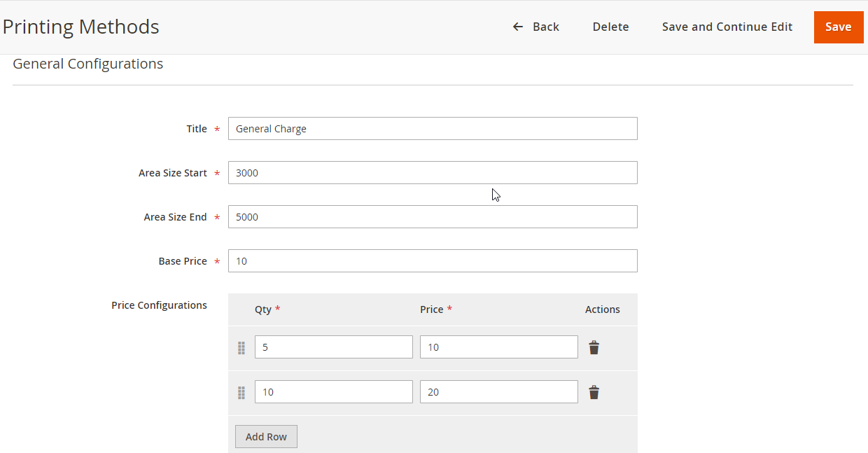The height and width of the screenshot is (453, 868).
Task: Click Add Row under Price Configurations
Action: click(x=266, y=436)
